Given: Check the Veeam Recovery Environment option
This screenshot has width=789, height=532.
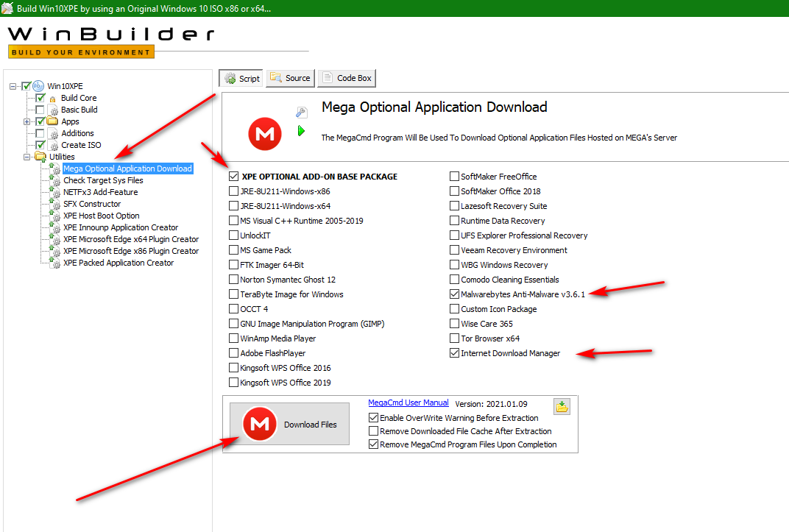Looking at the screenshot, I should pyautogui.click(x=454, y=250).
